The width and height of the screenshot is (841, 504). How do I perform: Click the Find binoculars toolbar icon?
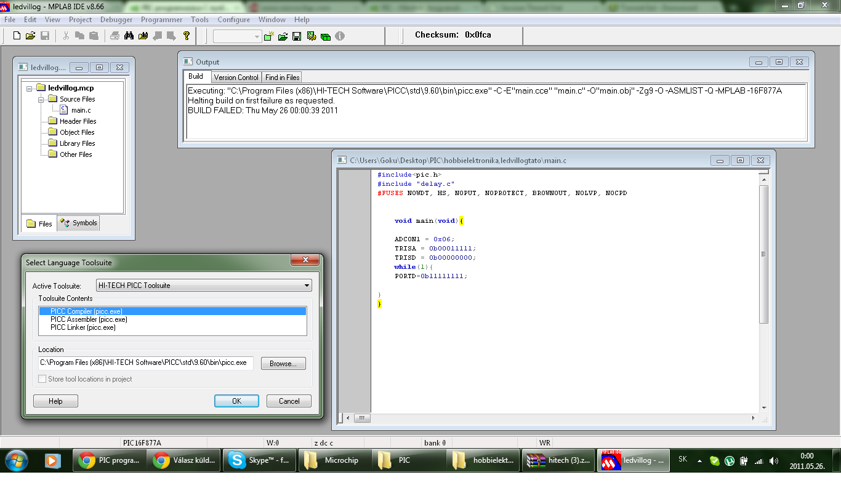[129, 36]
